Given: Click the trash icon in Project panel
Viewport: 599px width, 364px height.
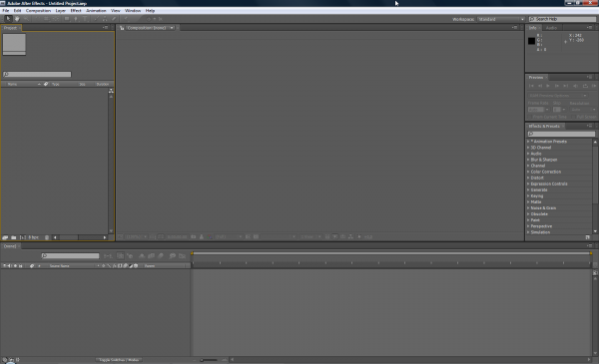Looking at the screenshot, I should [47, 237].
